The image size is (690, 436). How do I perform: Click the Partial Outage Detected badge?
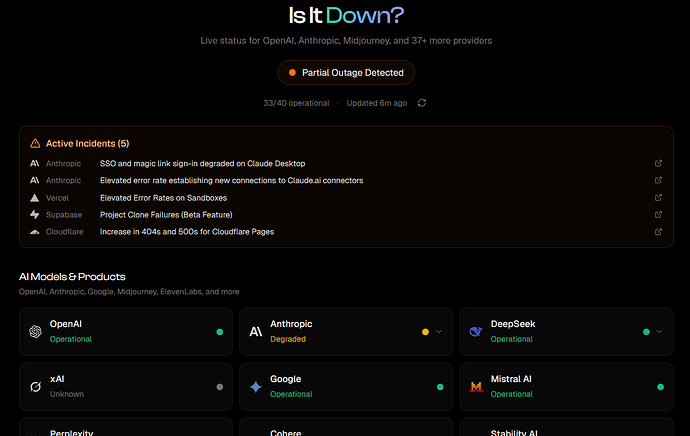pyautogui.click(x=345, y=73)
